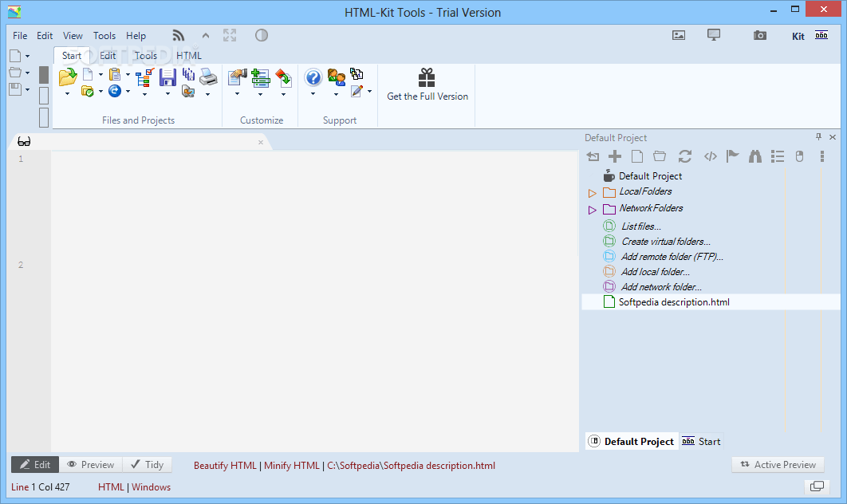
Task: Click the window layout icon in bottom-right corner
Action: pyautogui.click(x=817, y=486)
